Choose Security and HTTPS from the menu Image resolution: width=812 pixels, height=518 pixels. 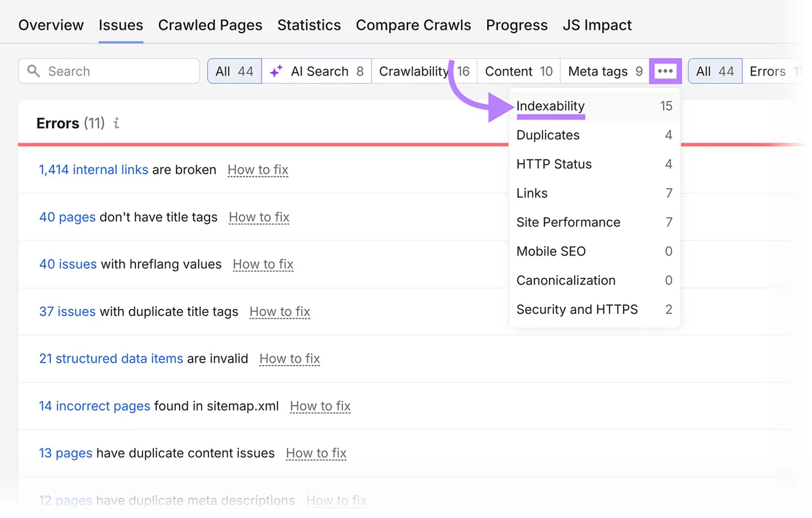click(595, 310)
